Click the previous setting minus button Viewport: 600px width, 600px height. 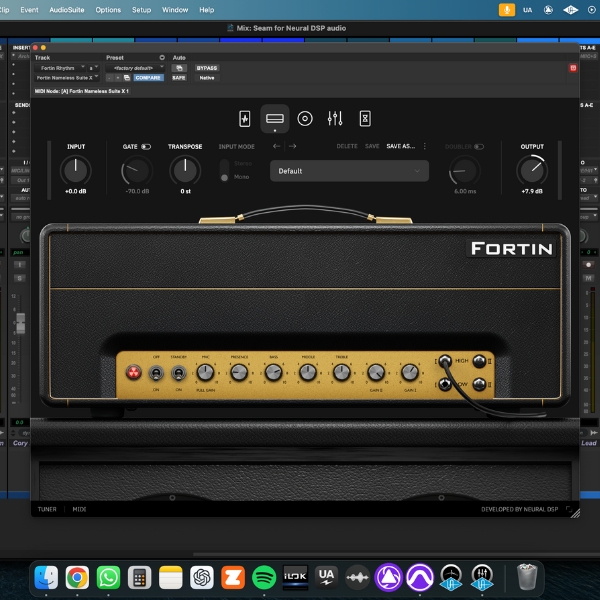109,78
